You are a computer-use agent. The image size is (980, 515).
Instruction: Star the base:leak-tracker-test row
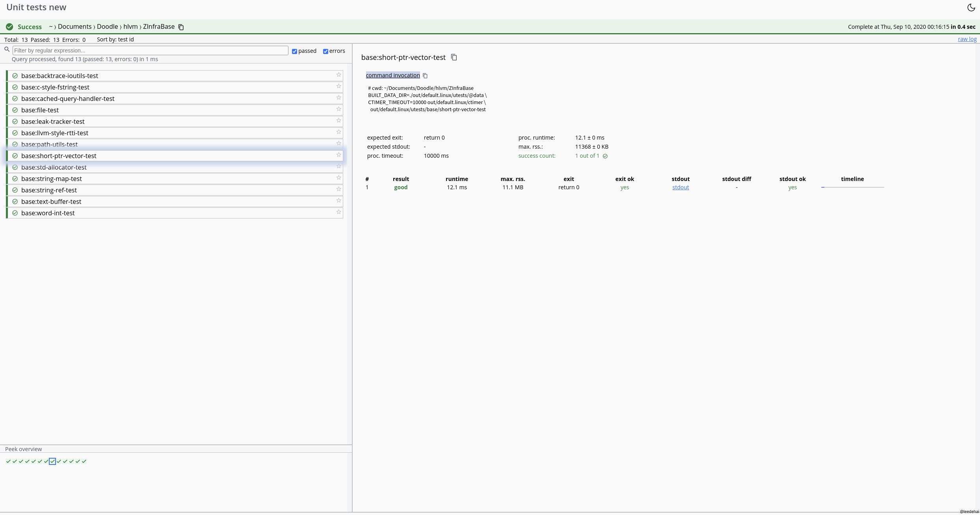338,120
